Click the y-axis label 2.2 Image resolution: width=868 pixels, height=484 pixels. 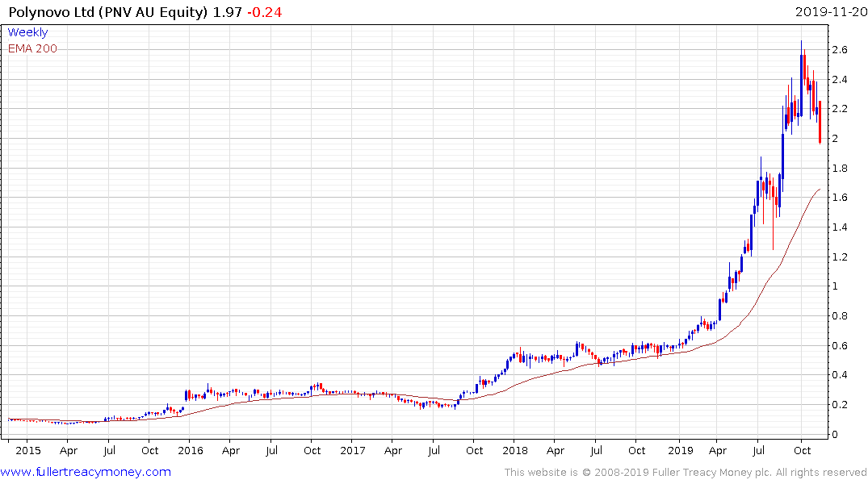[x=840, y=109]
